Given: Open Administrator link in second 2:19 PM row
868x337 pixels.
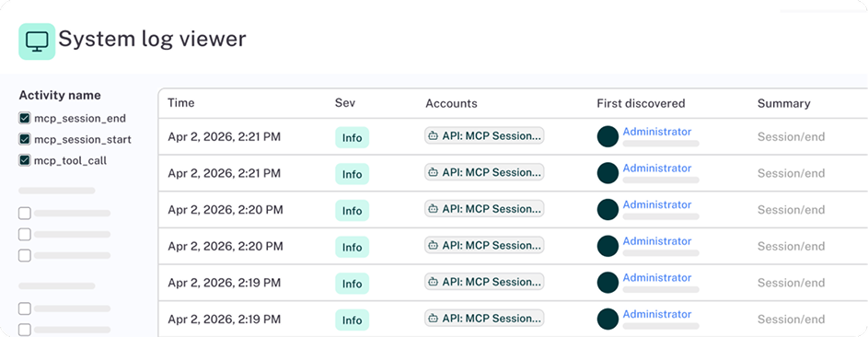Looking at the screenshot, I should tap(657, 314).
